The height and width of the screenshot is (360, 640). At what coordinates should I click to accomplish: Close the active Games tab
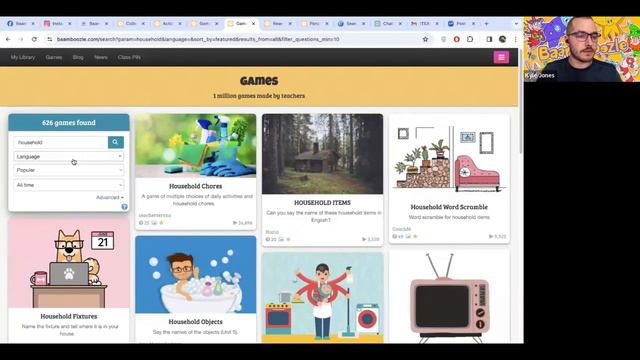click(253, 24)
